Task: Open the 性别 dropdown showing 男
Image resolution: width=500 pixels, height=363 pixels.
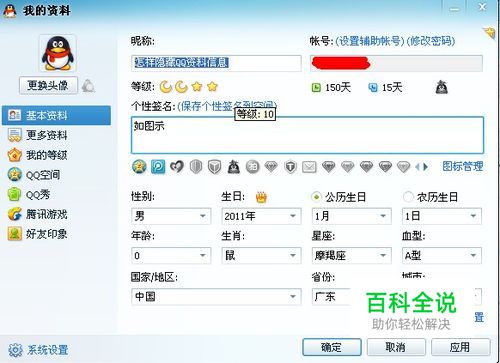Action: (171, 216)
